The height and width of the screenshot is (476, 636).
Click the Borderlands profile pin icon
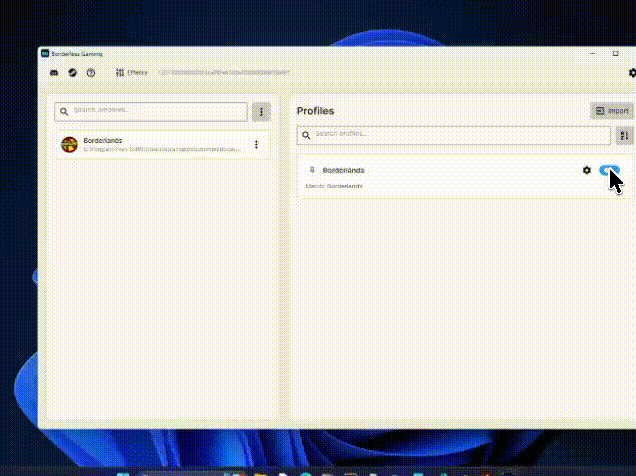pos(312,170)
